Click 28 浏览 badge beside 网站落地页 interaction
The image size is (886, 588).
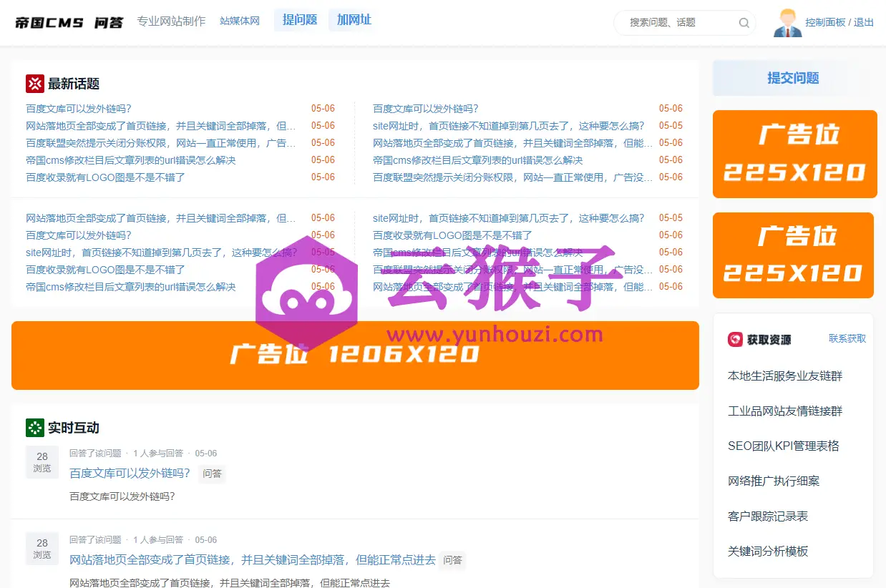click(42, 549)
